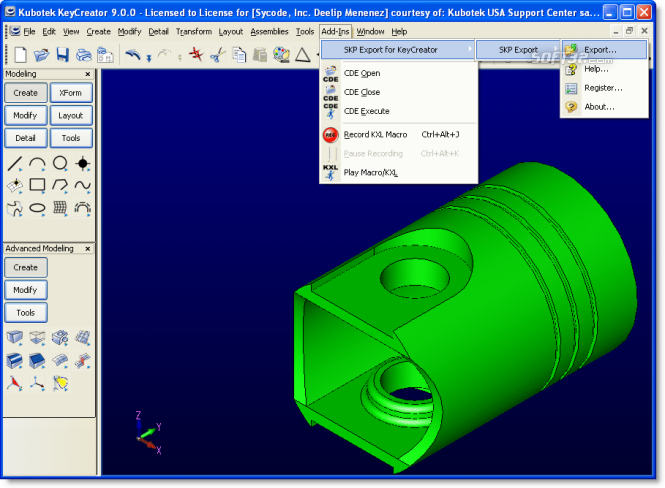This screenshot has width=665, height=488.
Task: Click the color palette toolbar icon
Action: click(281, 55)
